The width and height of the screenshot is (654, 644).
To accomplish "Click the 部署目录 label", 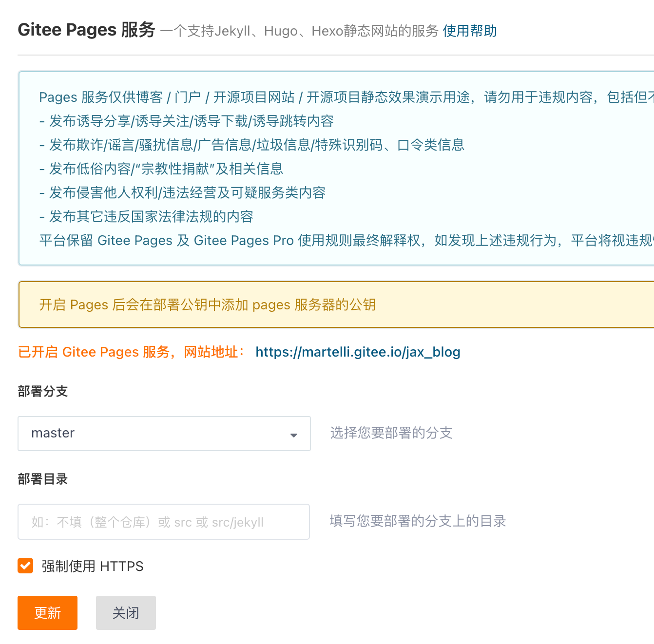I will click(x=43, y=479).
